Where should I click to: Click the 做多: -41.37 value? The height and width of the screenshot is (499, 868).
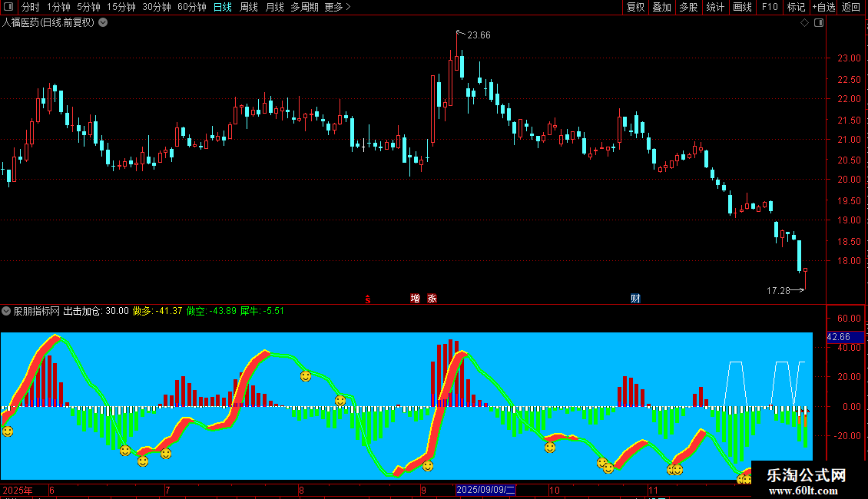(157, 311)
